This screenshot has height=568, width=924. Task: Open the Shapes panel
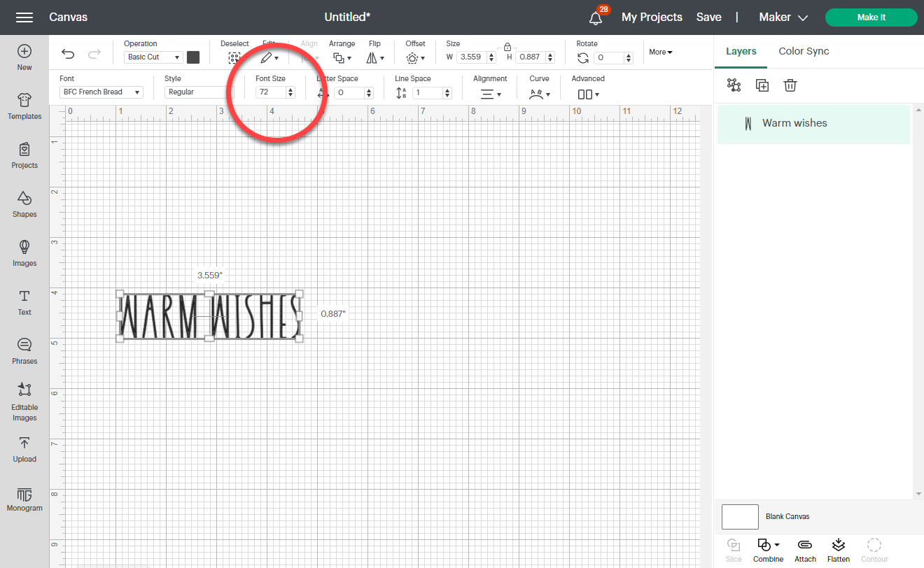pyautogui.click(x=24, y=204)
